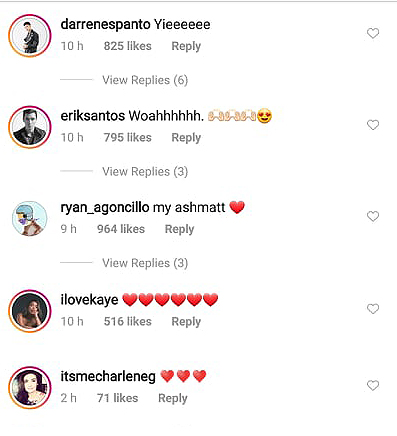Expand View Replies (3) under ryan_agoncillo

click(x=145, y=263)
